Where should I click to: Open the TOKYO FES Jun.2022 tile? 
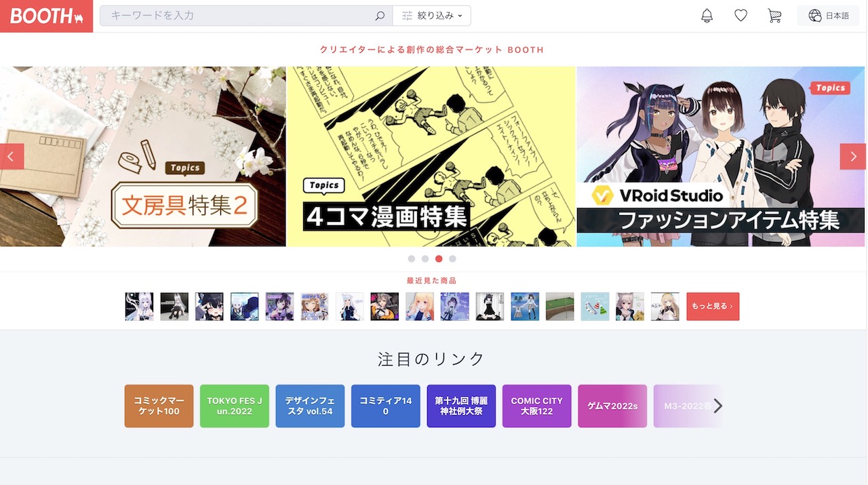click(234, 406)
